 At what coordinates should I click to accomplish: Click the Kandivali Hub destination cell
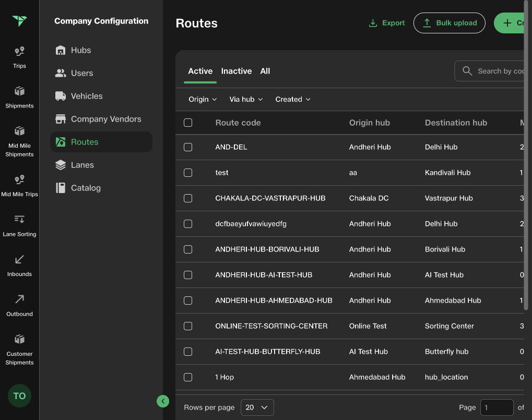click(447, 173)
